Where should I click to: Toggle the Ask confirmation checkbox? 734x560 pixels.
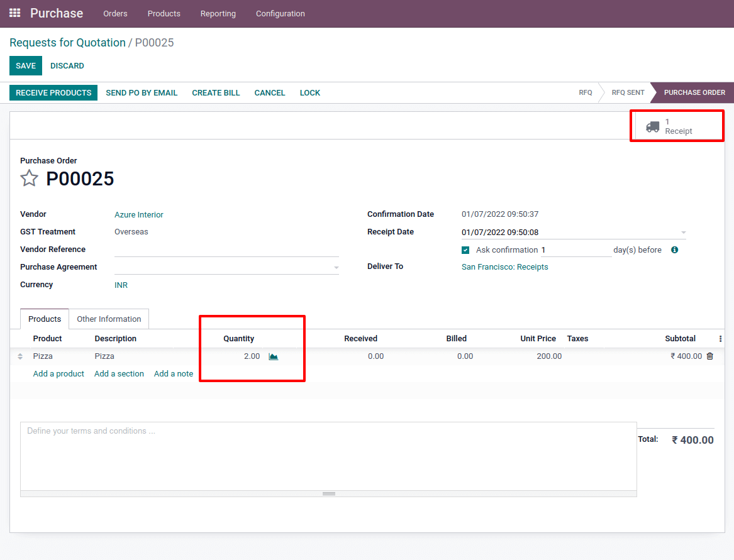tap(465, 250)
